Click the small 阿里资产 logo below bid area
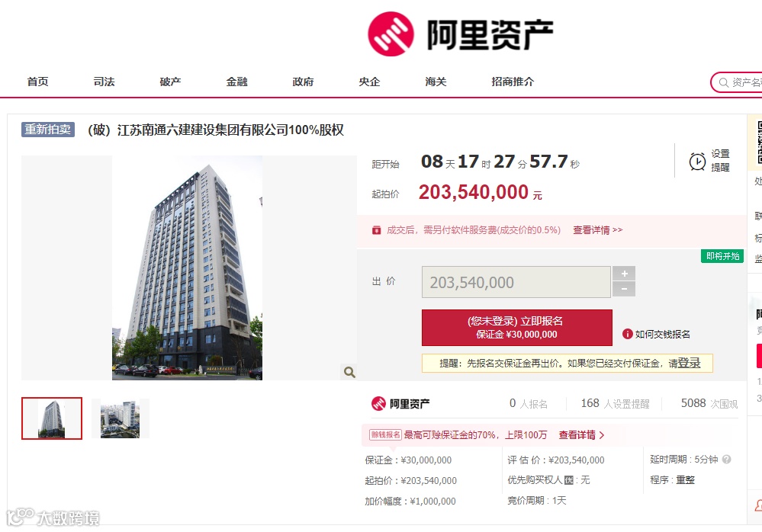This screenshot has height=532, width=762. [400, 403]
